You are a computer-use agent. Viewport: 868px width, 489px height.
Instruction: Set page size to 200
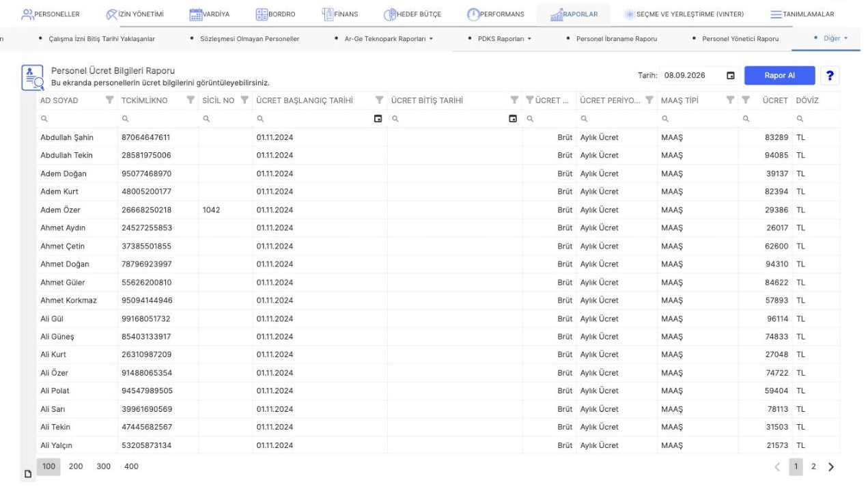click(76, 466)
